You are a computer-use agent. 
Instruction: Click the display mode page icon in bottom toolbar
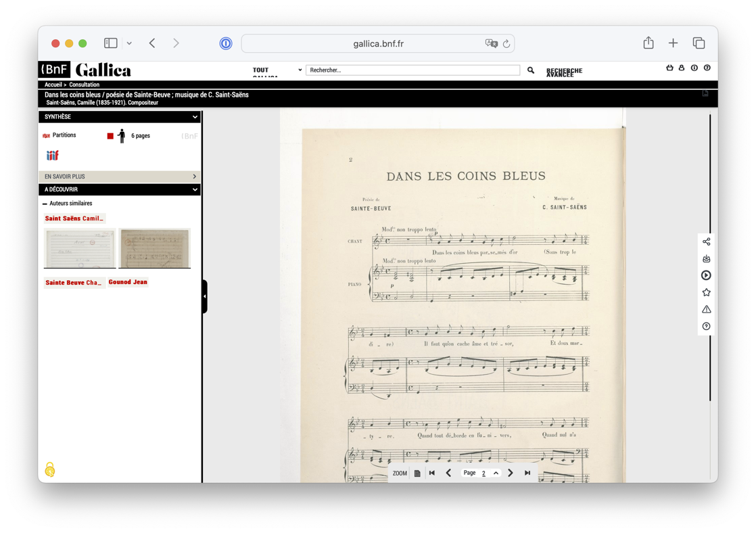(x=417, y=473)
